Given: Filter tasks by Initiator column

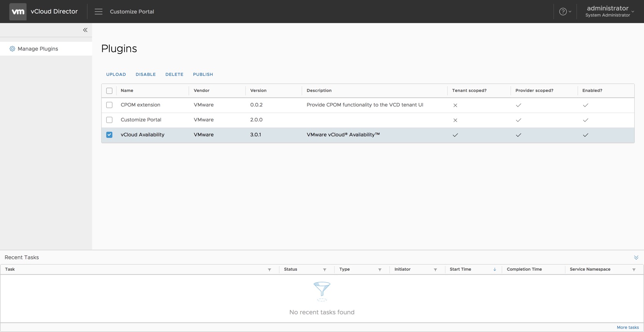Looking at the screenshot, I should pyautogui.click(x=435, y=270).
